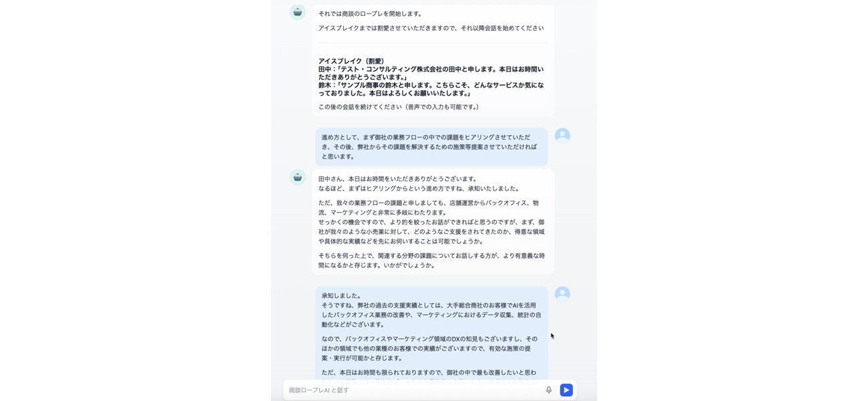This screenshot has width=868, height=401.
Task: Click the bot avatar next to the 田中さん reply
Action: (298, 177)
